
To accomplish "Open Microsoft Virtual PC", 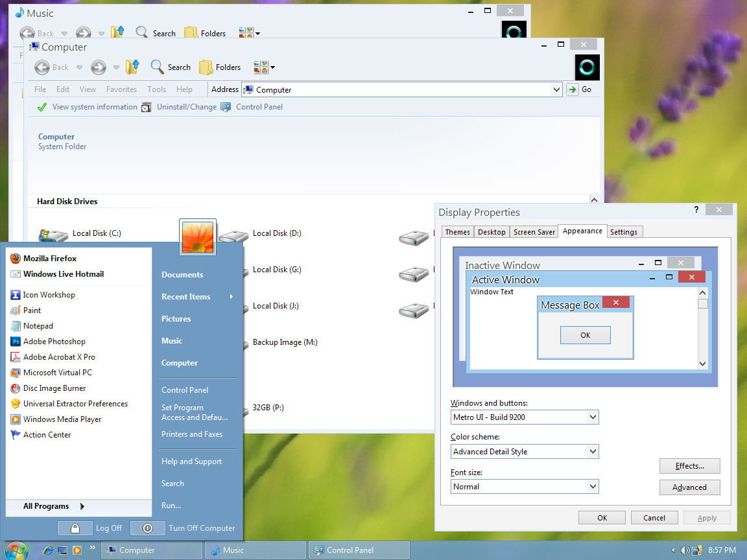I will pyautogui.click(x=62, y=372).
